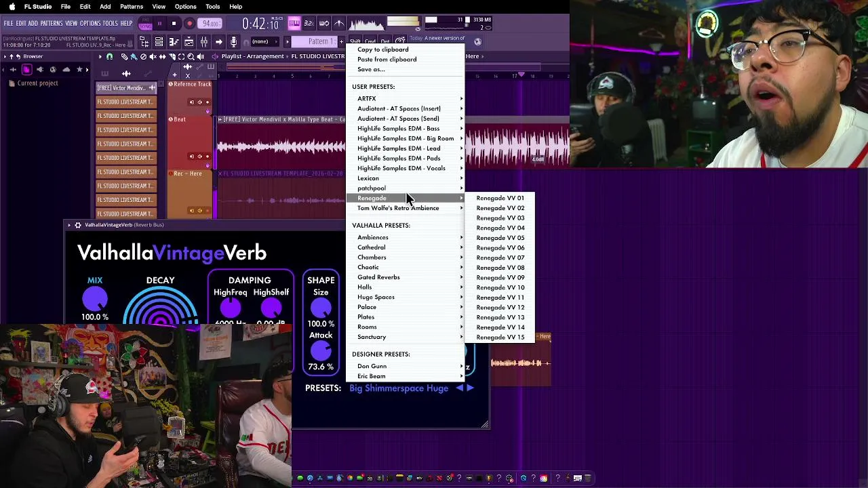Select the [FREE] Victor Mendiv.. clip in picker

(126, 88)
